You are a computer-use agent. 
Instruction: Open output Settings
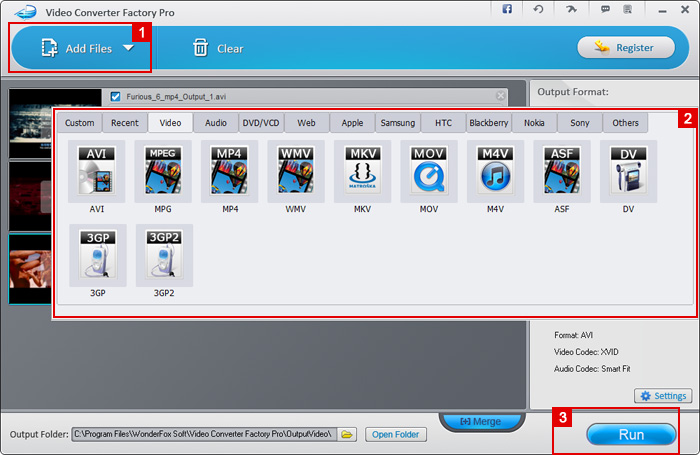tap(663, 396)
